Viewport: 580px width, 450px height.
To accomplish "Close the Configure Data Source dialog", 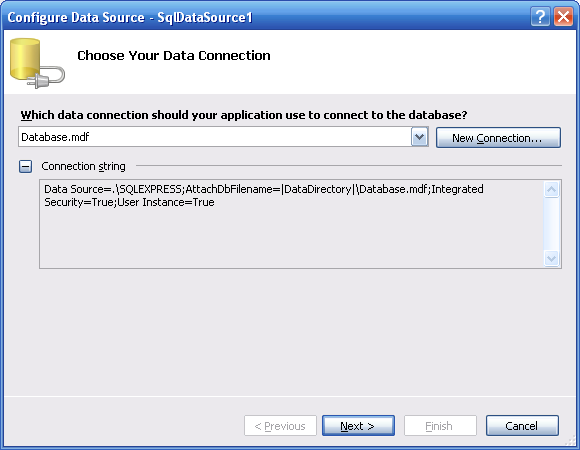I will coord(563,17).
